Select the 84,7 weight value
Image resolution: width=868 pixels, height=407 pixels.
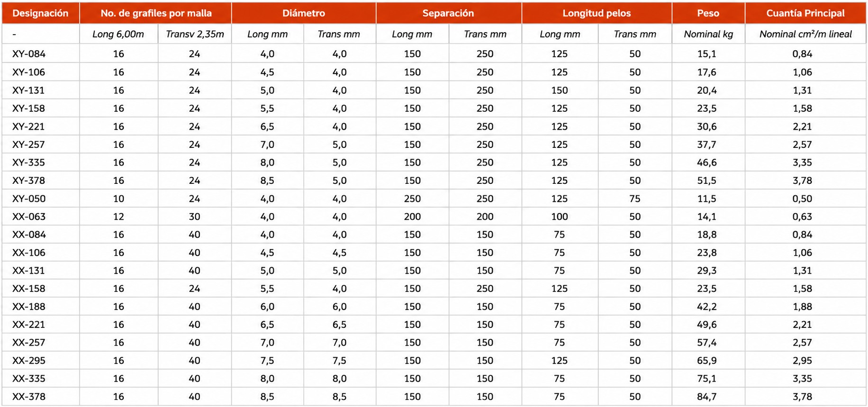(707, 397)
